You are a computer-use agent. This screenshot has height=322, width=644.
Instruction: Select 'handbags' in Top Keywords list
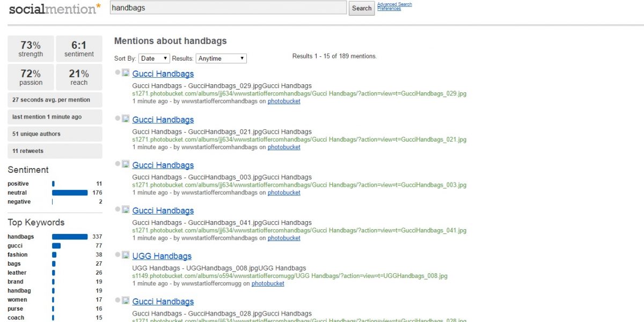[20, 237]
